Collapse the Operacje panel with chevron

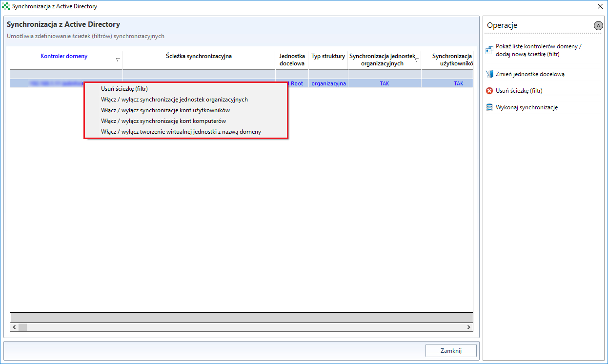point(598,25)
